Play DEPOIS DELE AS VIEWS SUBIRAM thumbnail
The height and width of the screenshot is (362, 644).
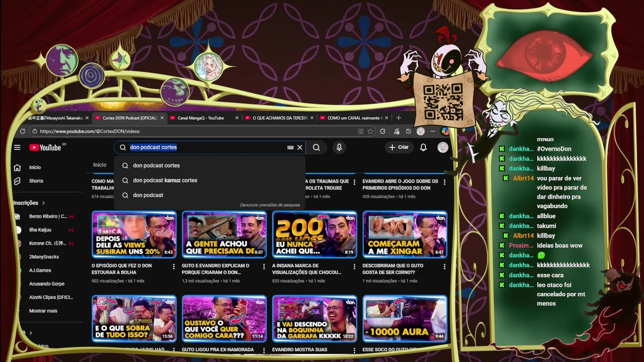[134, 234]
